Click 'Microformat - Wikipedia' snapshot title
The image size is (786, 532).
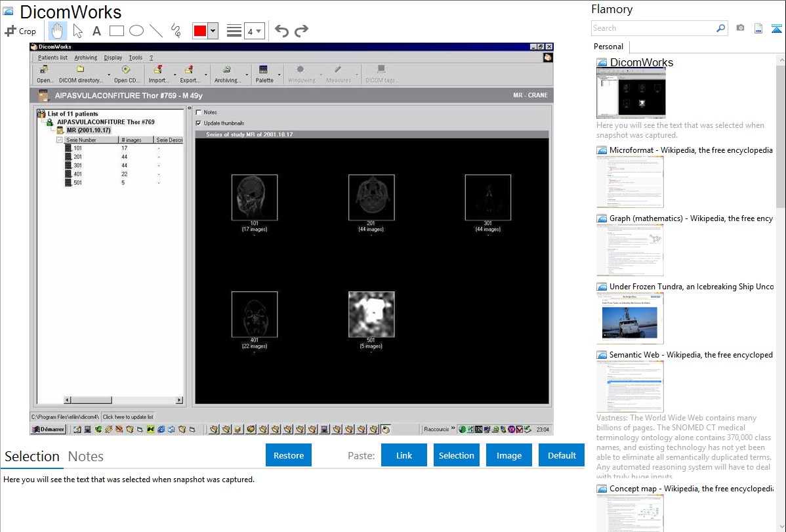point(691,150)
